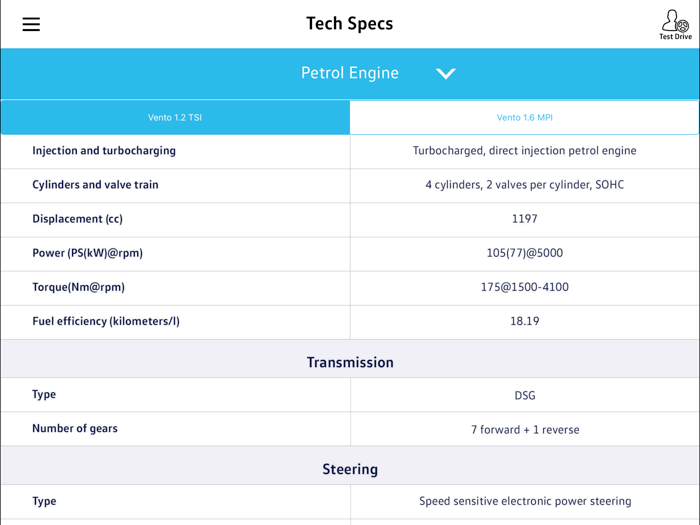
Task: Select the Vento 1.2 TSI tab
Action: 175,117
